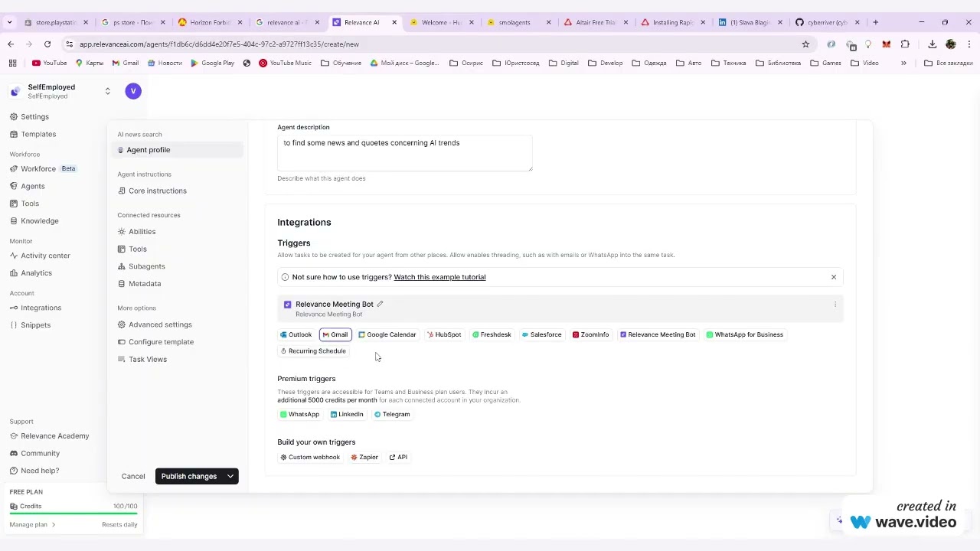The image size is (980, 551).
Task: Open Metadata section
Action: [x=139, y=283]
